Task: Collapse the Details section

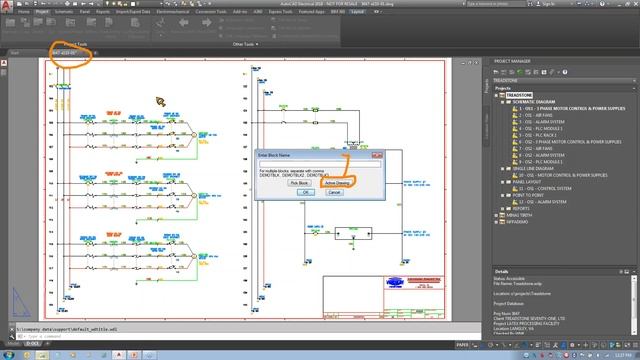Action: (x=634, y=271)
